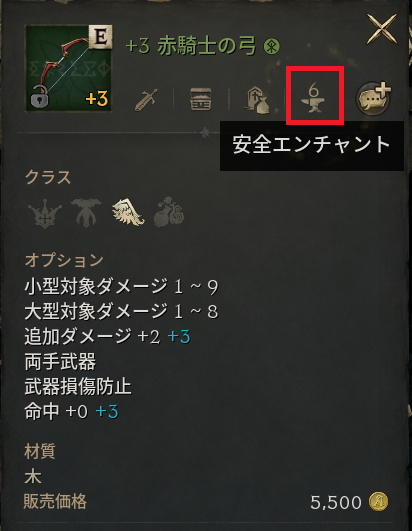Viewport: 412px width, 531px height.
Task: Click the 販売価格 label
Action: click(x=55, y=502)
